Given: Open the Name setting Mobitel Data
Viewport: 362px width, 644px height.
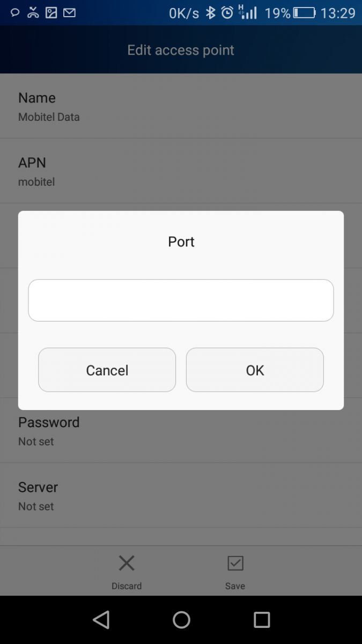Looking at the screenshot, I should click(x=181, y=106).
